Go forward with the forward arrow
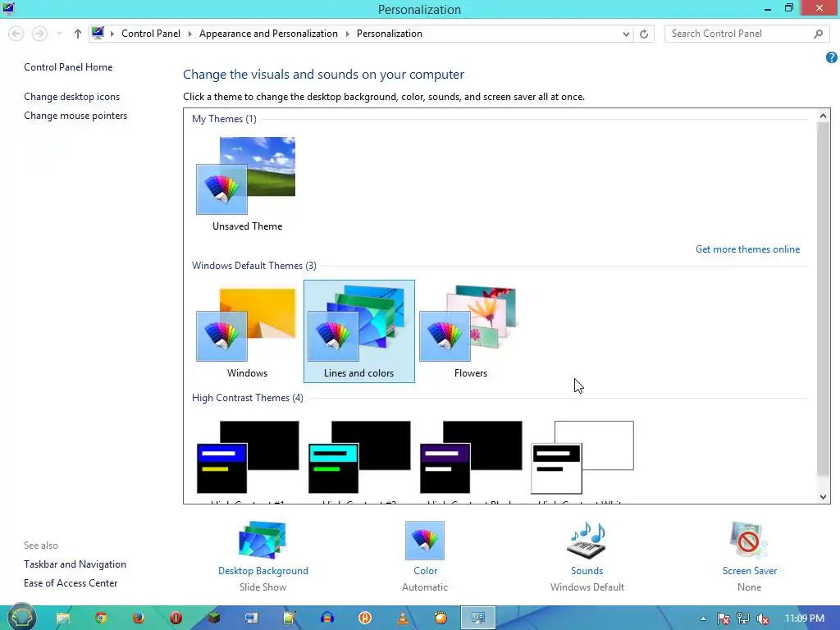The image size is (840, 630). 39,34
